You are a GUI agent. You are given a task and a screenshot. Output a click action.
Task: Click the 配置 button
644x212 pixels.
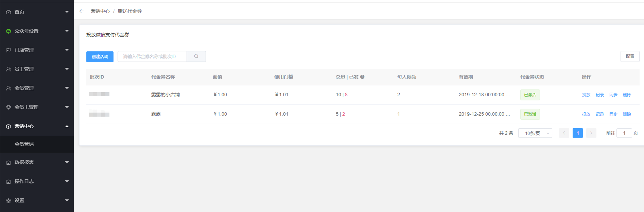630,56
